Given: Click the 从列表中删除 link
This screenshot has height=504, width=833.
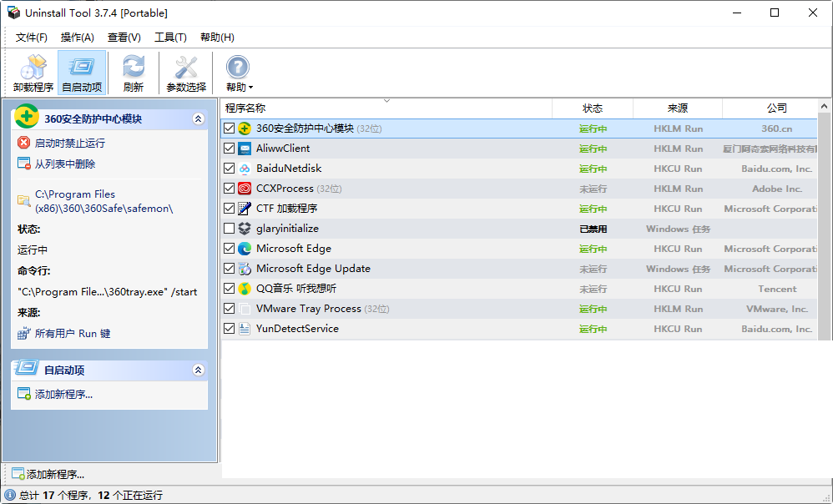Looking at the screenshot, I should [65, 164].
